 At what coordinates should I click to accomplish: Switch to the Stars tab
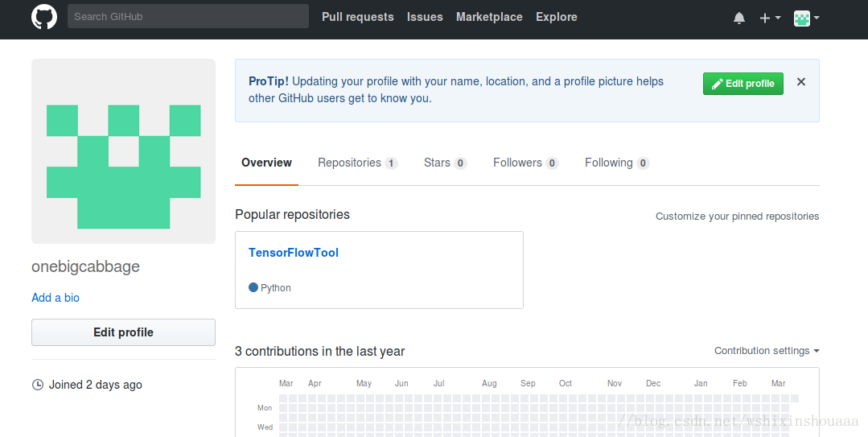[x=445, y=163]
